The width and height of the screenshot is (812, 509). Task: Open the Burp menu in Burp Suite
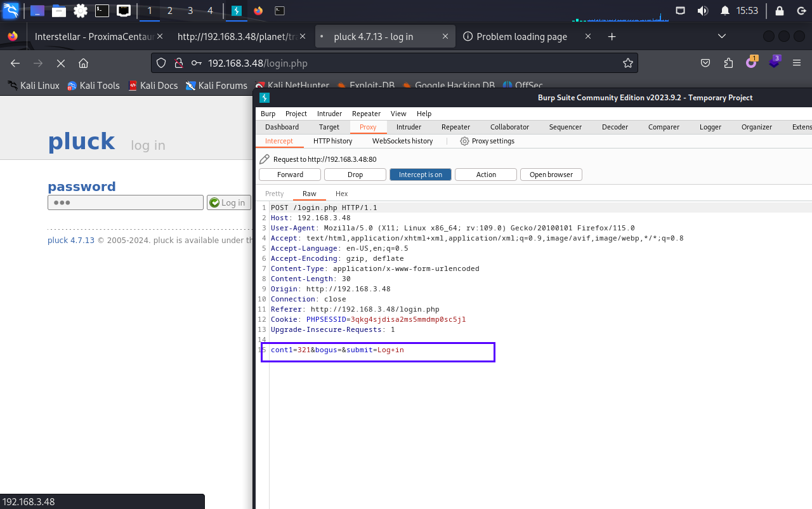point(268,114)
